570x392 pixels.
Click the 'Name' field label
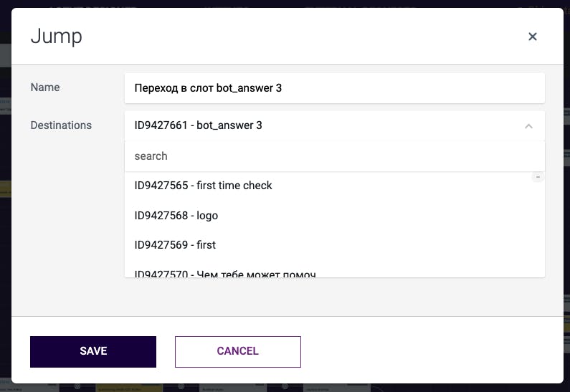[x=45, y=87]
